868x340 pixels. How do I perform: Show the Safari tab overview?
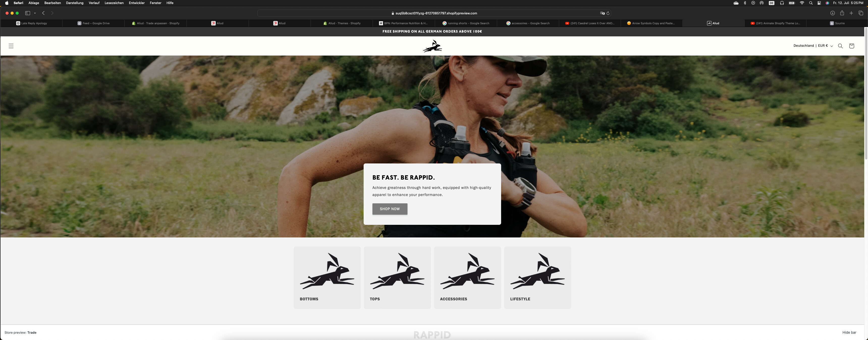[861, 13]
